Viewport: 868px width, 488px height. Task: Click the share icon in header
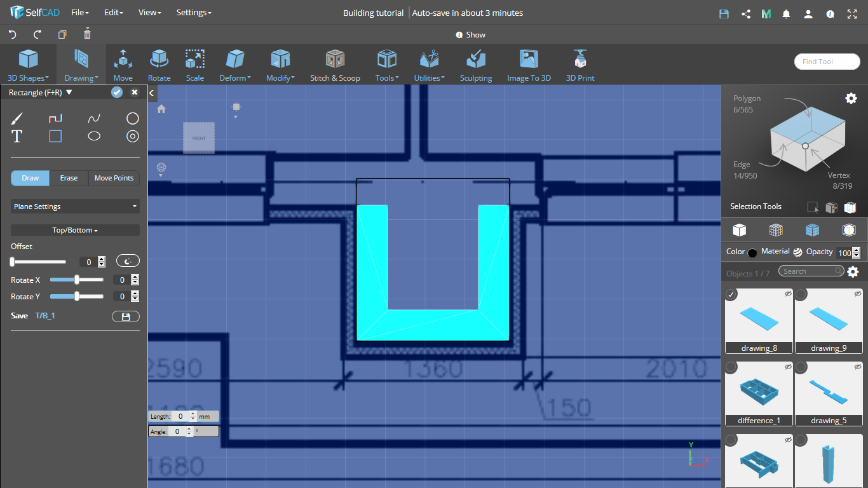click(746, 13)
